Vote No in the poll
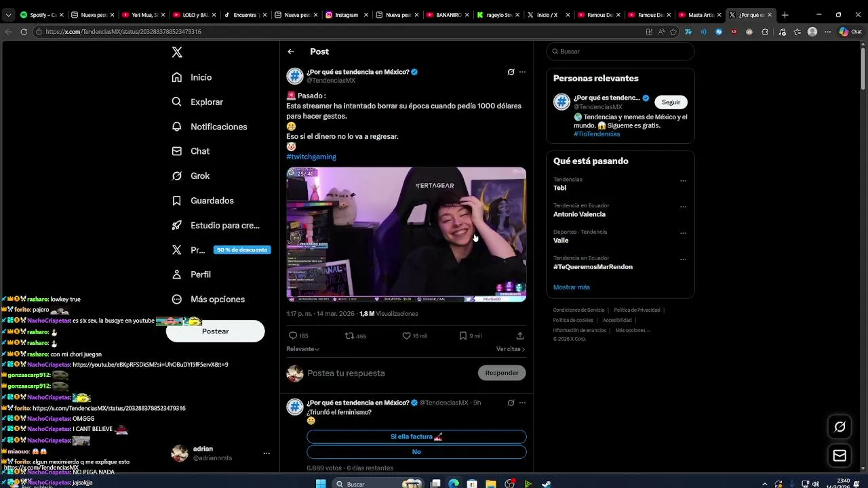The height and width of the screenshot is (488, 868). pyautogui.click(x=416, y=452)
